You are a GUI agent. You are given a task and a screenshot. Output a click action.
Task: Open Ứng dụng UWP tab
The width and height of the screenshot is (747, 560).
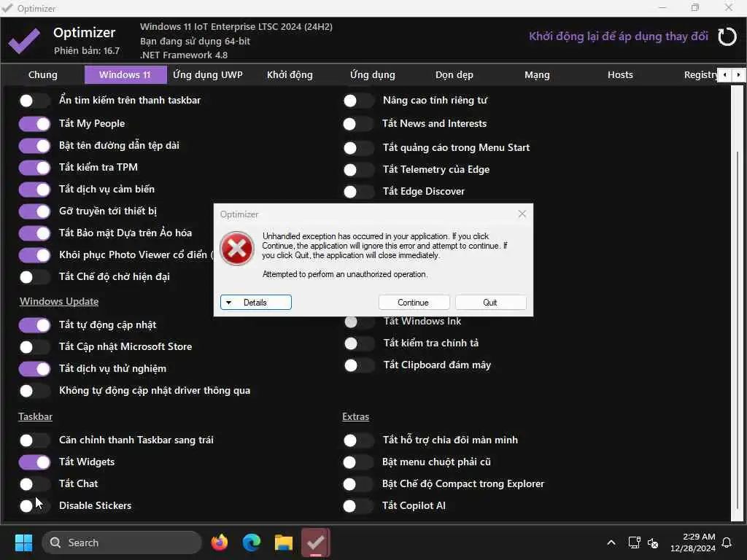tap(208, 75)
